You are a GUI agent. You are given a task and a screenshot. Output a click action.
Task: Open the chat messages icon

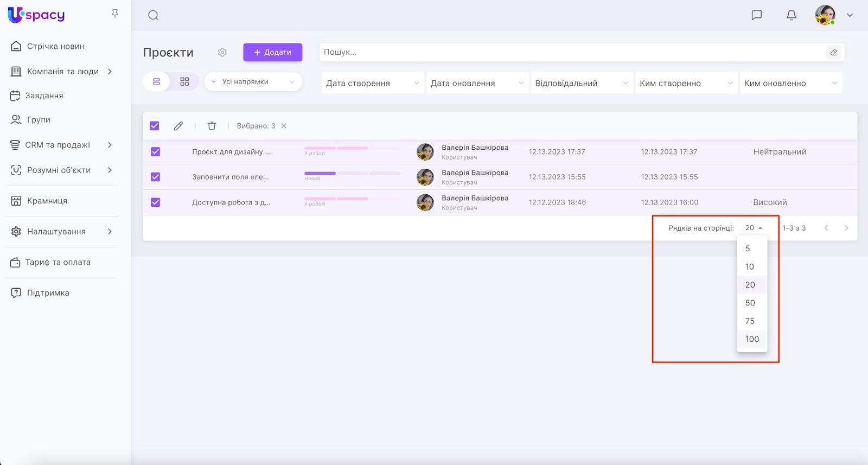pyautogui.click(x=756, y=15)
